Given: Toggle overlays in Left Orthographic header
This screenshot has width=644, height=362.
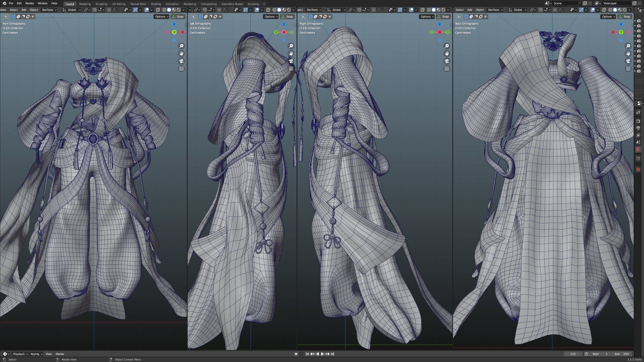Looking at the screenshot, I should (x=257, y=10).
